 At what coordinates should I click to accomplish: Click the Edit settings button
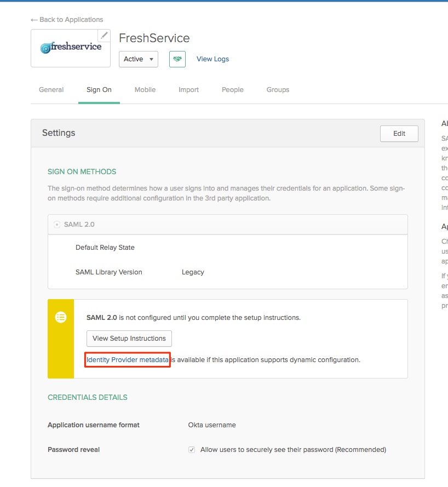click(399, 134)
